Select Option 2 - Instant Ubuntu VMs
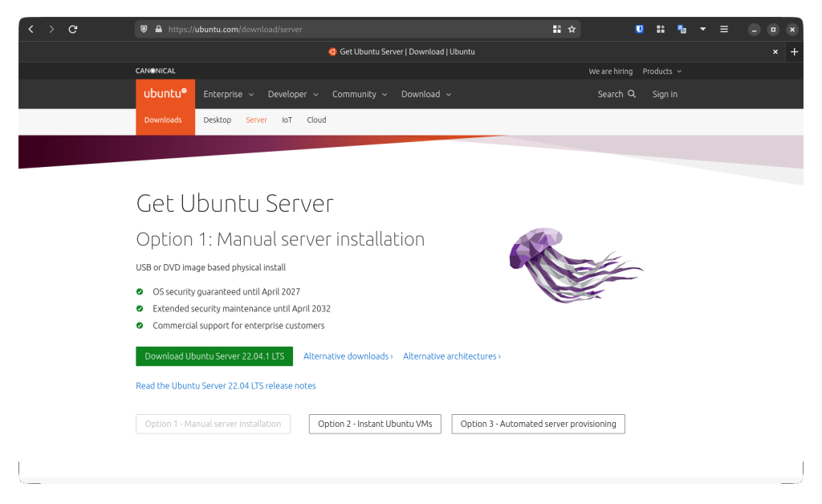This screenshot has height=504, width=822. pyautogui.click(x=375, y=424)
